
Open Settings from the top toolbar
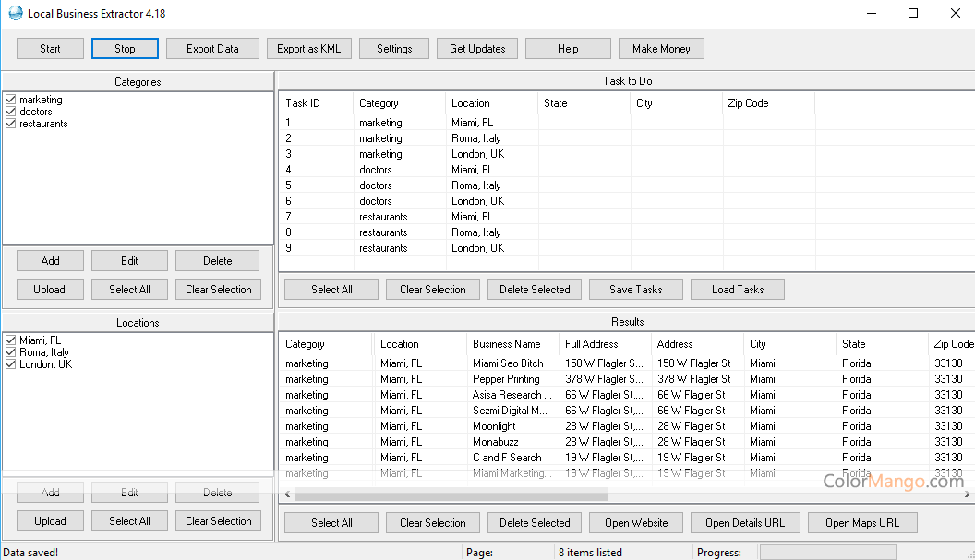click(x=394, y=49)
